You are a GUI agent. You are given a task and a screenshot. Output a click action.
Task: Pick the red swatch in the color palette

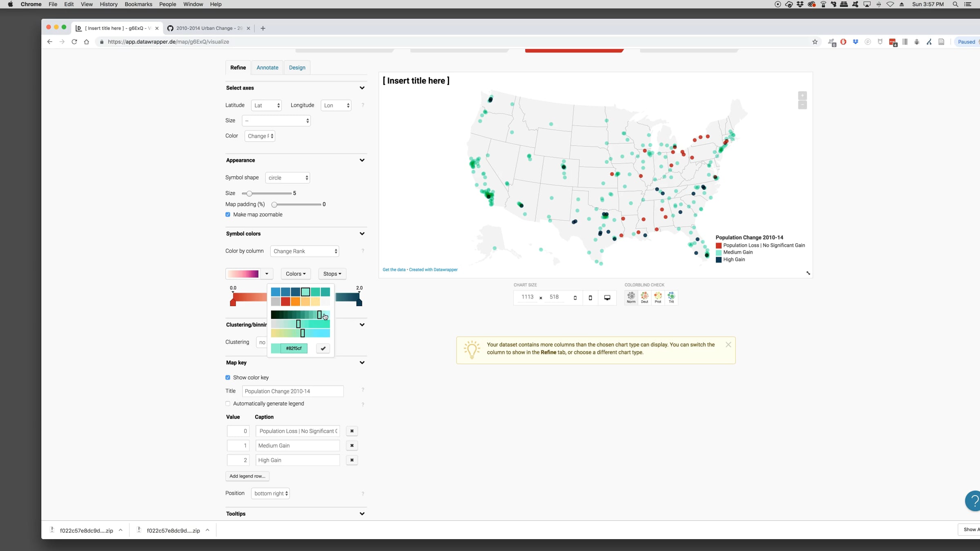click(x=285, y=302)
